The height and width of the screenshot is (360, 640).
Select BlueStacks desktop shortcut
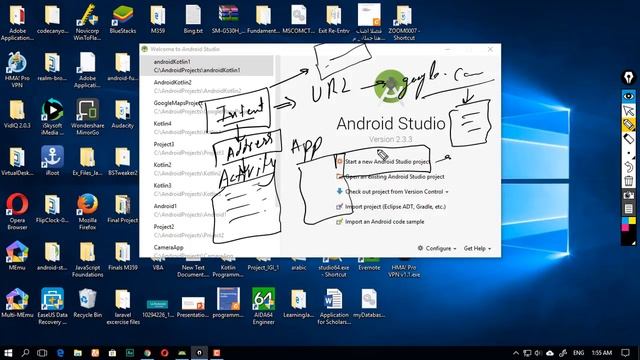pyautogui.click(x=122, y=20)
